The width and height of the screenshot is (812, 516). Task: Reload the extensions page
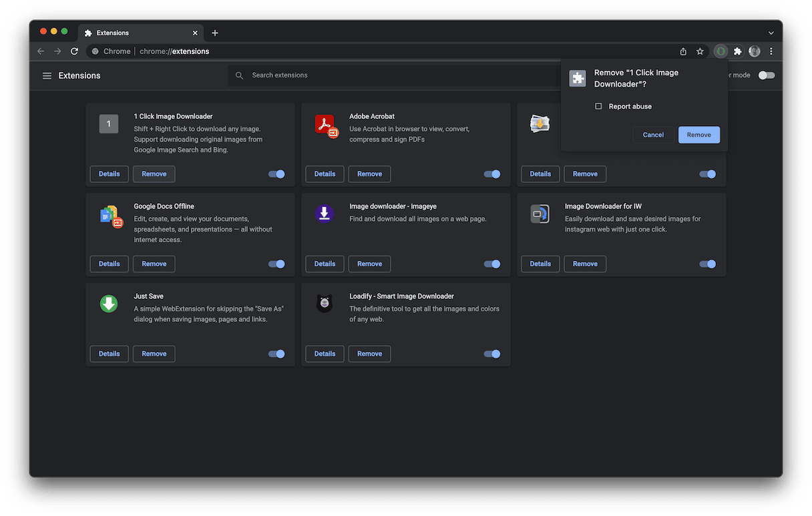(74, 51)
